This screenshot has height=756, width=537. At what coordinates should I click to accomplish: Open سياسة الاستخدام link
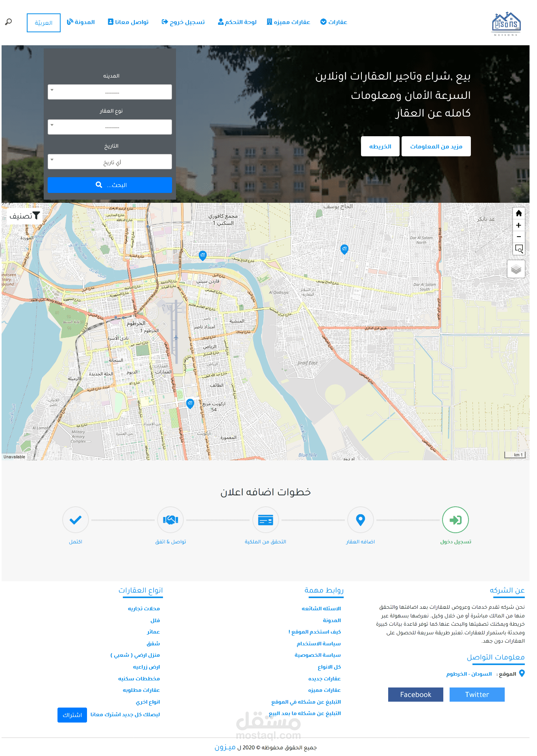(x=319, y=644)
